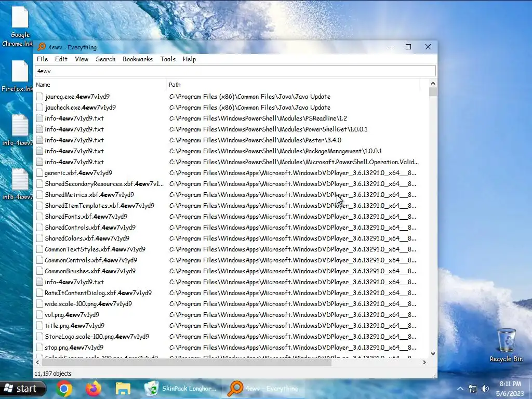Select RateItContentDialog.xbf.4ewv7v1yd9 file name
The image size is (532, 399).
pyautogui.click(x=98, y=293)
